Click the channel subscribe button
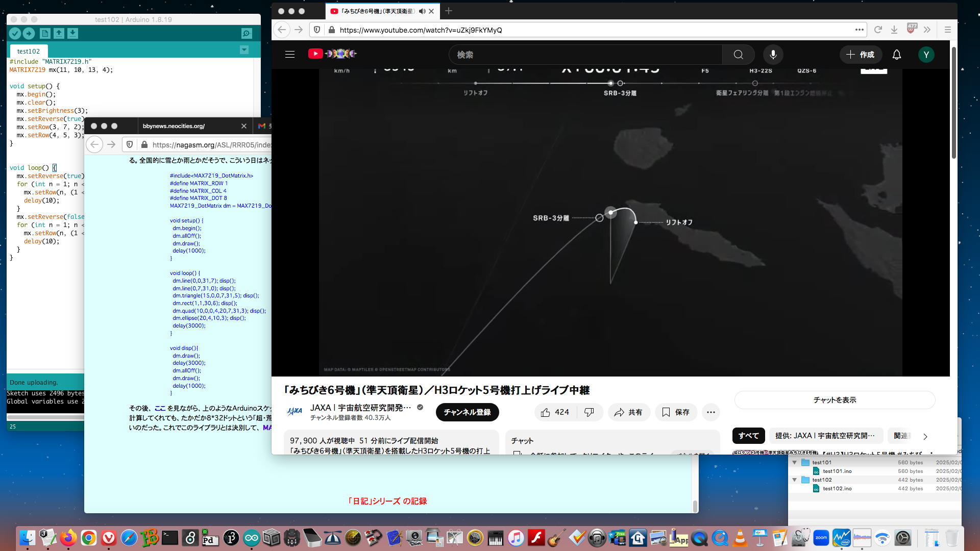Screen dimensions: 980x551 pyautogui.click(x=467, y=412)
